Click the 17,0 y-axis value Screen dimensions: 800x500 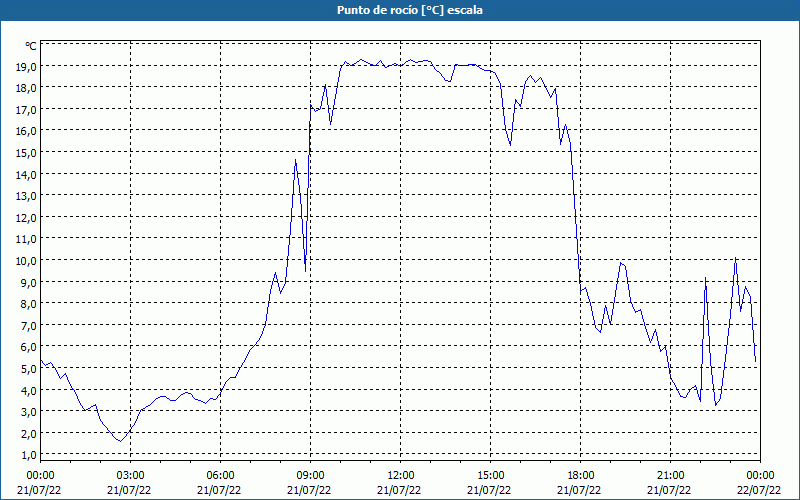tap(27, 110)
